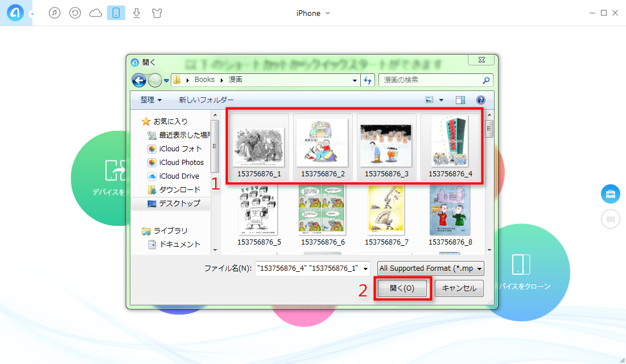
Task: Open the 整理 menu
Action: pos(151,100)
